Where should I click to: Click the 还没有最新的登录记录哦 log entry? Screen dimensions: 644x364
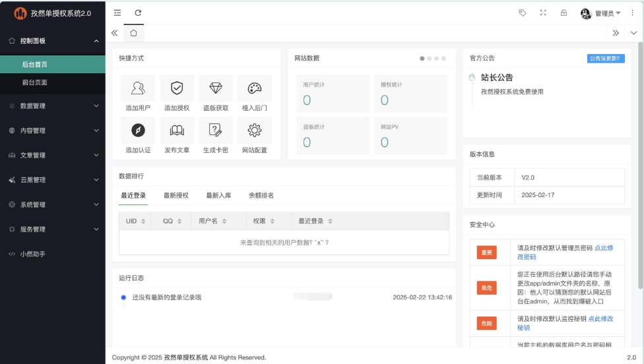point(167,297)
